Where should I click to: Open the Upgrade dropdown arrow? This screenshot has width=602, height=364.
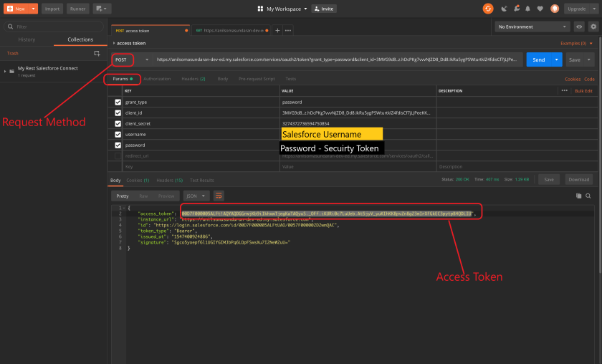pyautogui.click(x=594, y=9)
